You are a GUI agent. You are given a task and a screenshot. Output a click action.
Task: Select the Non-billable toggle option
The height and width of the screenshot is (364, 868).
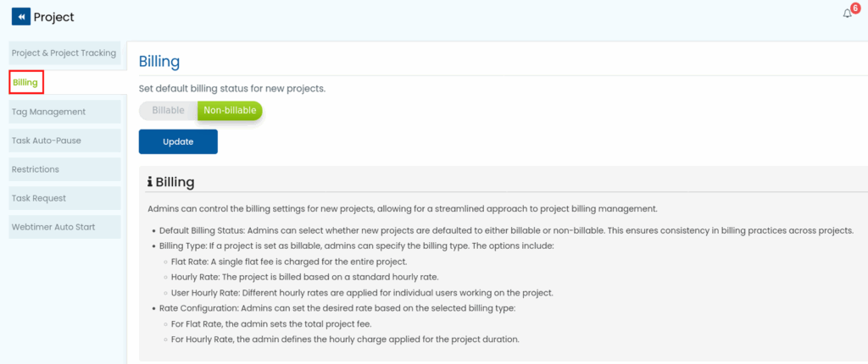pyautogui.click(x=230, y=111)
